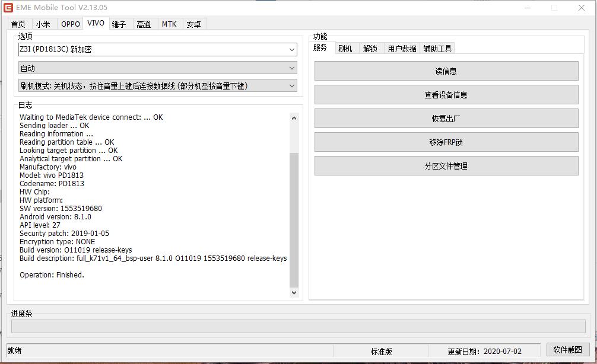Screen dimensions: 597x364
Task: Open the 解锁 function tab
Action: pyautogui.click(x=370, y=48)
